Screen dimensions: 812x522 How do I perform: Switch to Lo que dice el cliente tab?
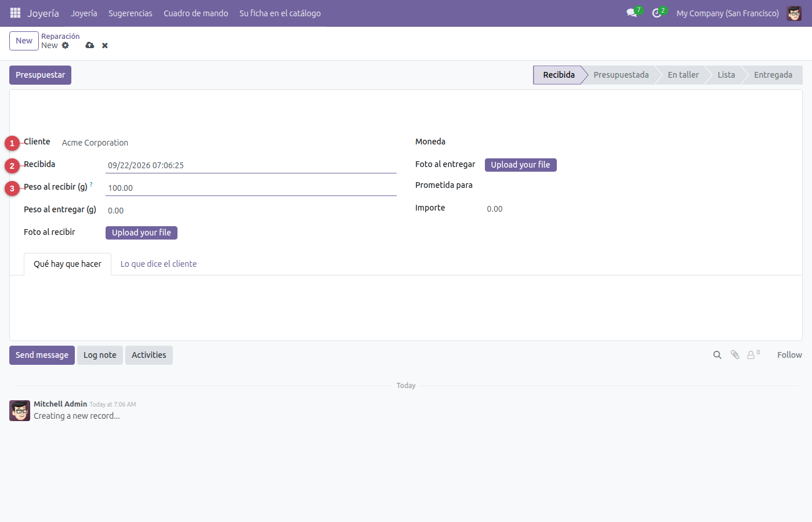tap(158, 264)
